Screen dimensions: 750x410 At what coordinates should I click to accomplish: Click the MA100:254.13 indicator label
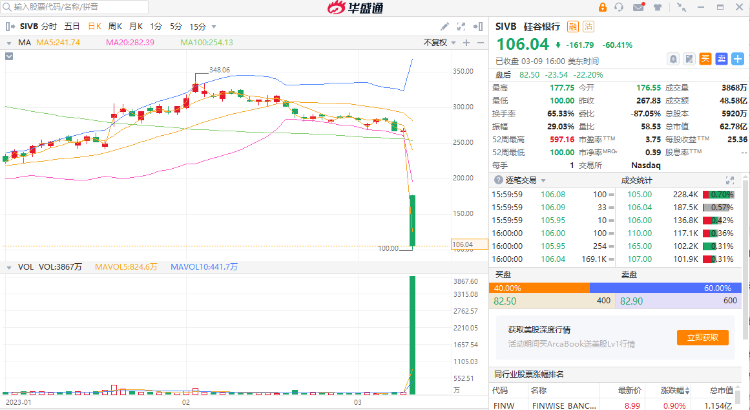click(x=207, y=43)
